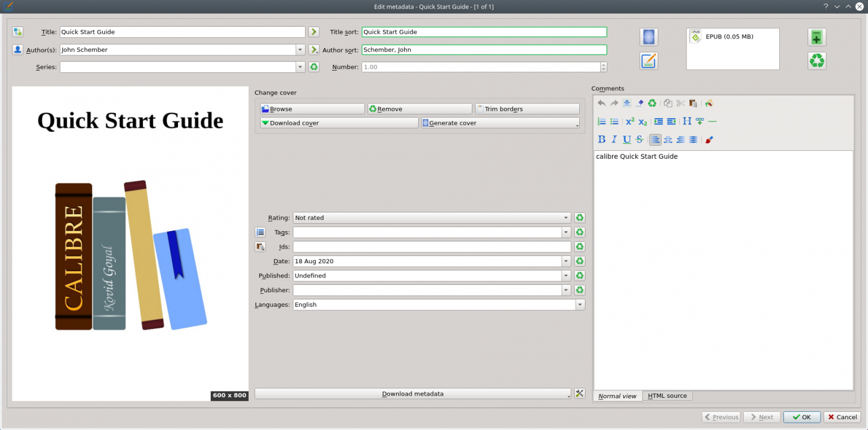The height and width of the screenshot is (430, 868).
Task: Toggle justify alignment
Action: (693, 140)
